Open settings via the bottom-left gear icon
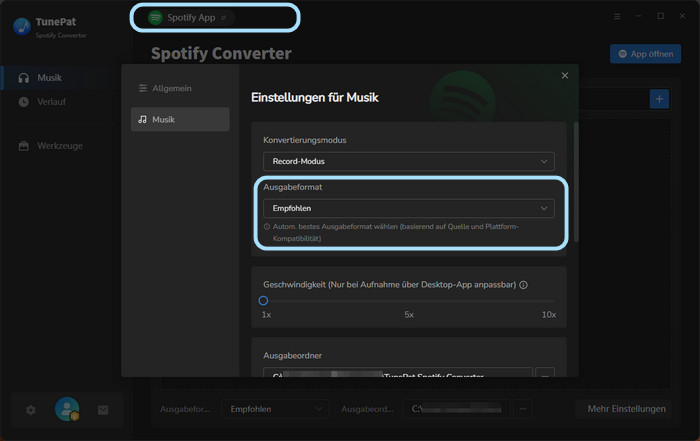Image resolution: width=700 pixels, height=441 pixels. (x=30, y=410)
